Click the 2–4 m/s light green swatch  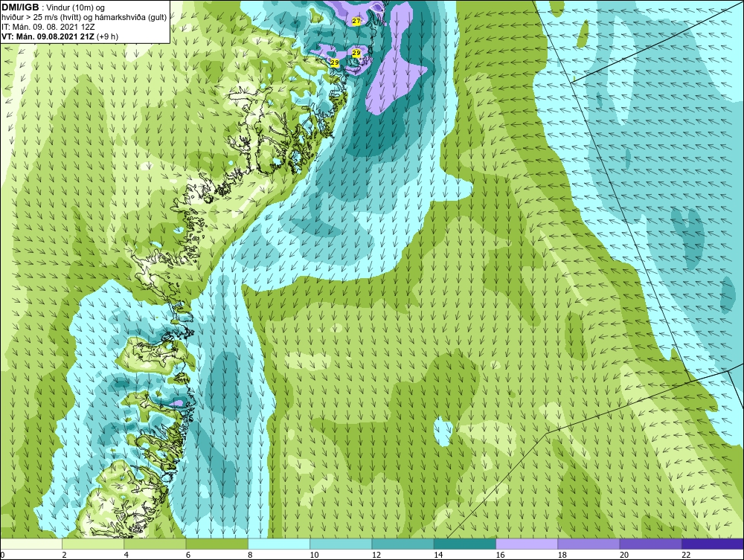pos(93,544)
